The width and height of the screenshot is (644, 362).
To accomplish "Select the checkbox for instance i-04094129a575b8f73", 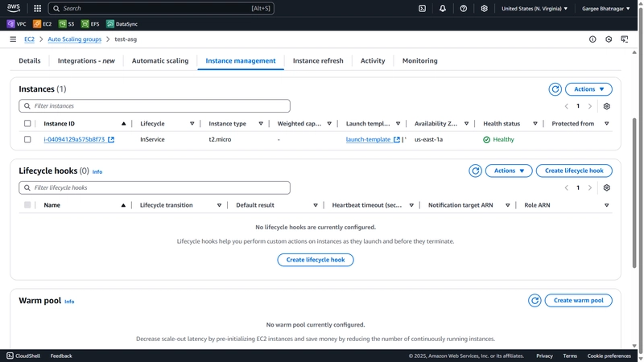I will [x=27, y=139].
